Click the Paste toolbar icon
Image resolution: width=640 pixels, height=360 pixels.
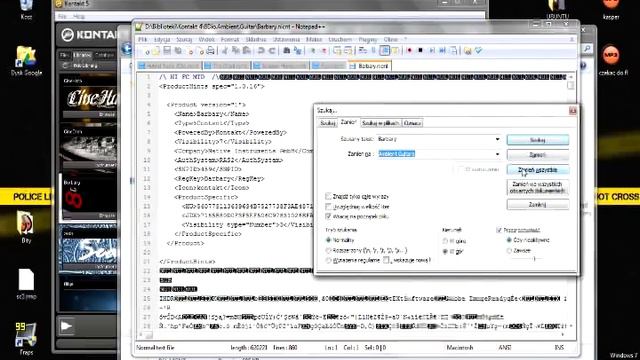[x=247, y=51]
